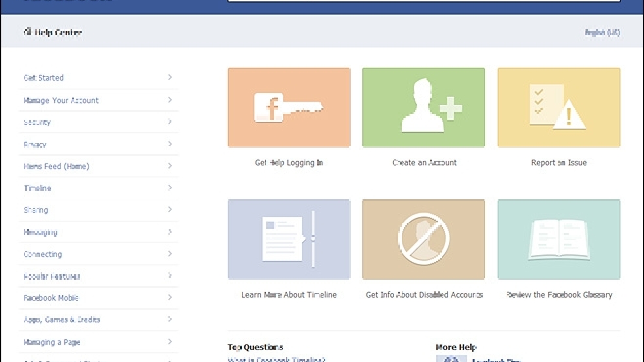The height and width of the screenshot is (362, 644).
Task: Expand the Privacy chevron arrow
Action: (170, 144)
